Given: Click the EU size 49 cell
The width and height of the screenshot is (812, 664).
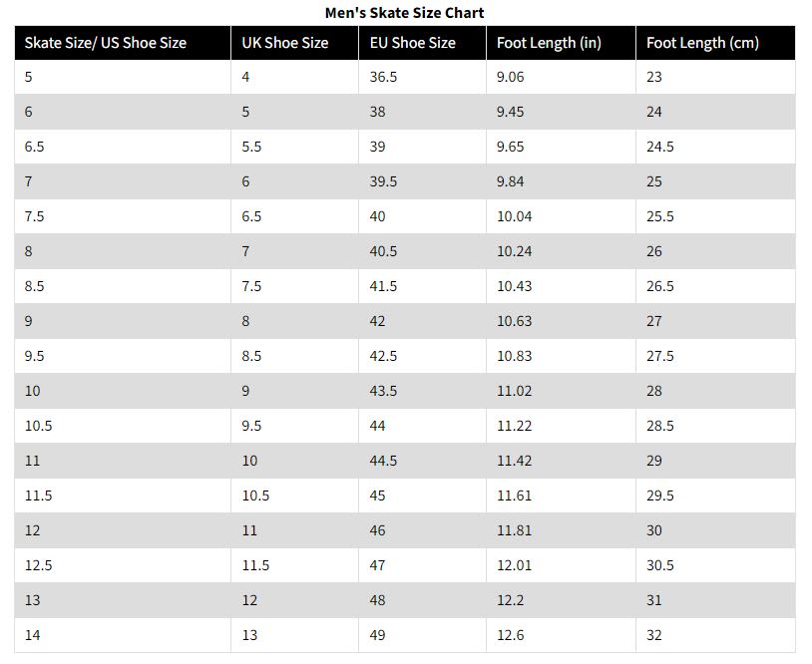Looking at the screenshot, I should point(423,635).
